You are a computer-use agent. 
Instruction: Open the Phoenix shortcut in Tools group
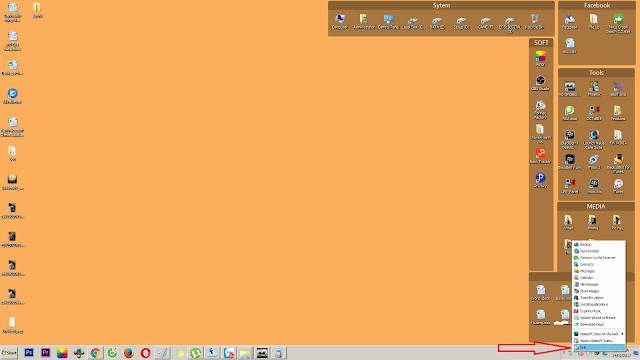(594, 89)
